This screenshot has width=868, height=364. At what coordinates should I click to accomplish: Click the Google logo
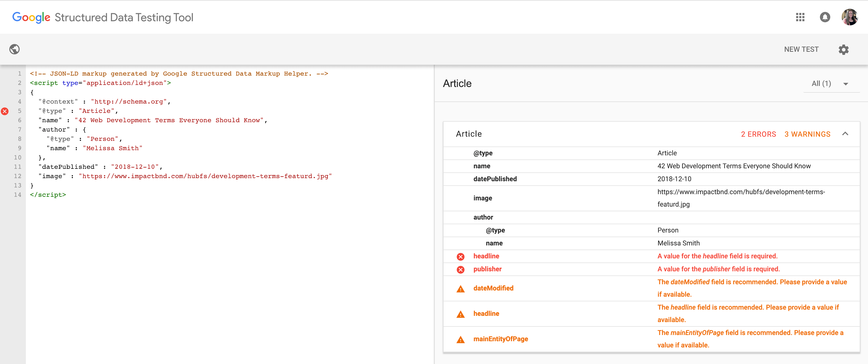[31, 17]
